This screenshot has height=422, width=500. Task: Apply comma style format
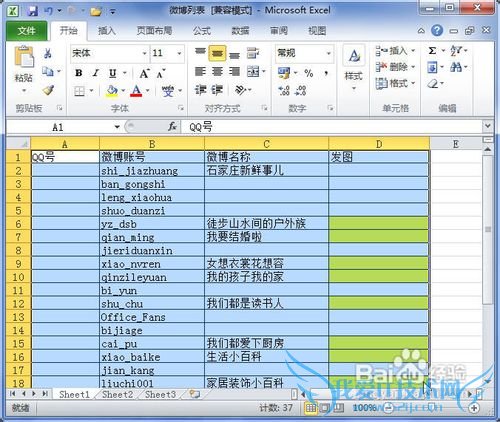click(x=326, y=73)
